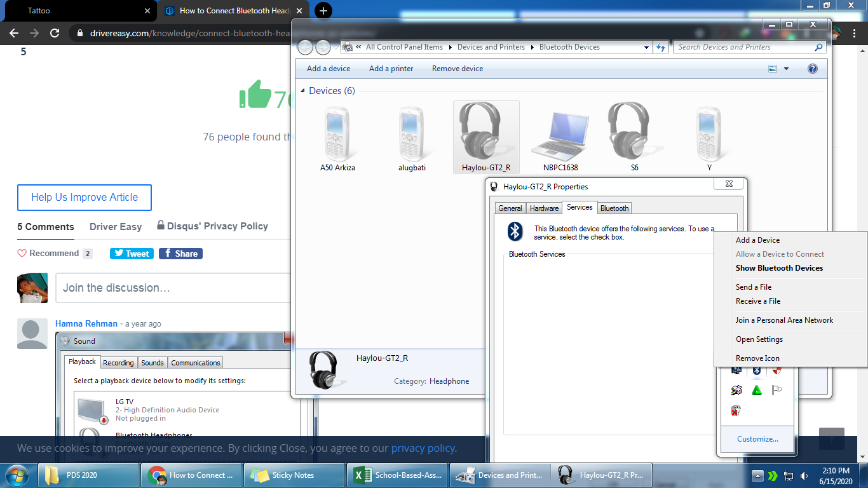Expand the show hidden icons arrow
868x488 pixels.
point(757,475)
